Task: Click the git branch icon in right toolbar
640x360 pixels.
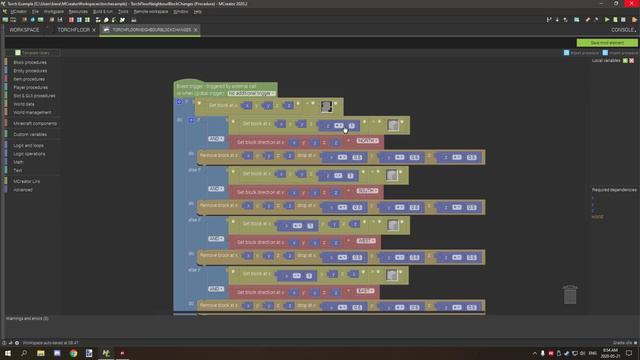Action: (549, 20)
